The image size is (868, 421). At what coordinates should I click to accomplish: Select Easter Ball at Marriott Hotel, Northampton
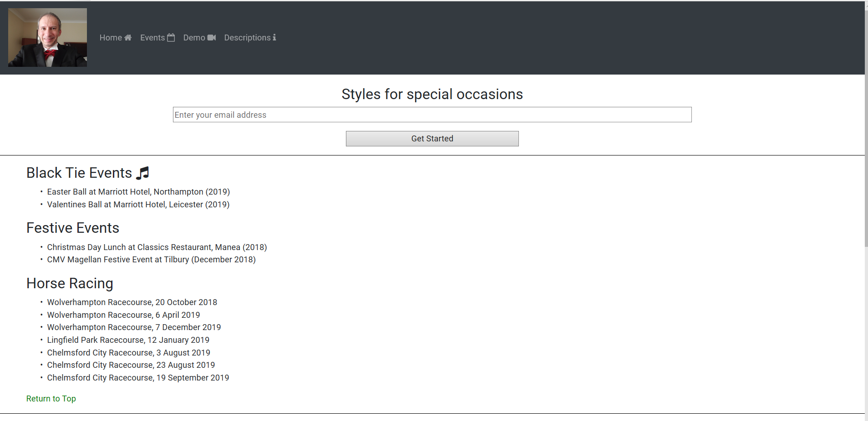[x=138, y=192]
